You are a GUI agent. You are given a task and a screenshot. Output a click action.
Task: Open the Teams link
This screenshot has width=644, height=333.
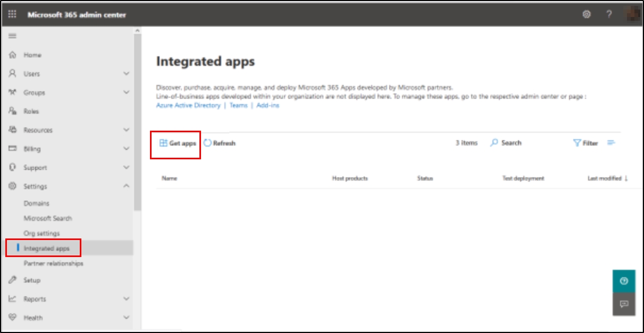coord(238,106)
